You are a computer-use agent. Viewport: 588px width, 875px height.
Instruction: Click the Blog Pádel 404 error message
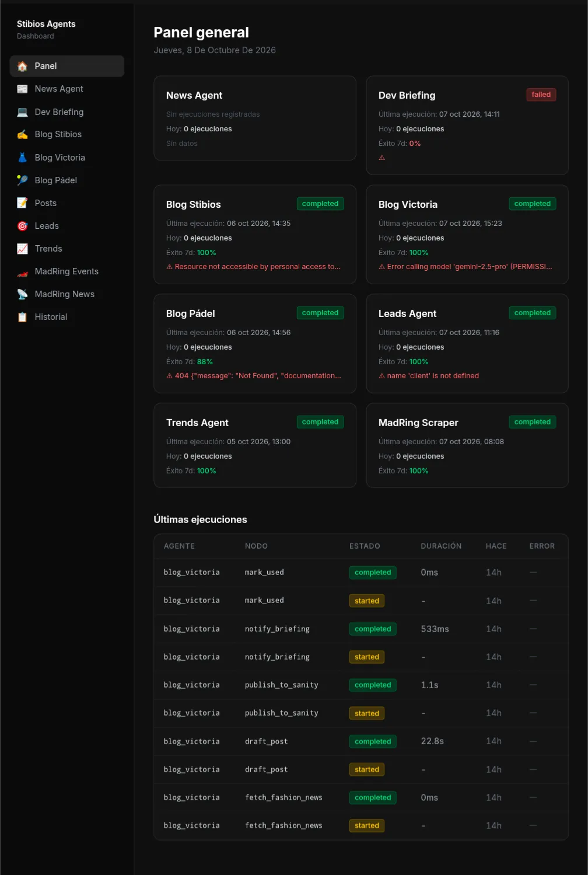pyautogui.click(x=254, y=376)
